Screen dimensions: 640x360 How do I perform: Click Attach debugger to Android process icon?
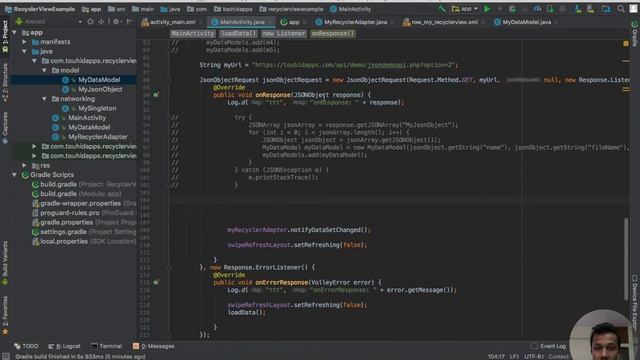[x=550, y=9]
